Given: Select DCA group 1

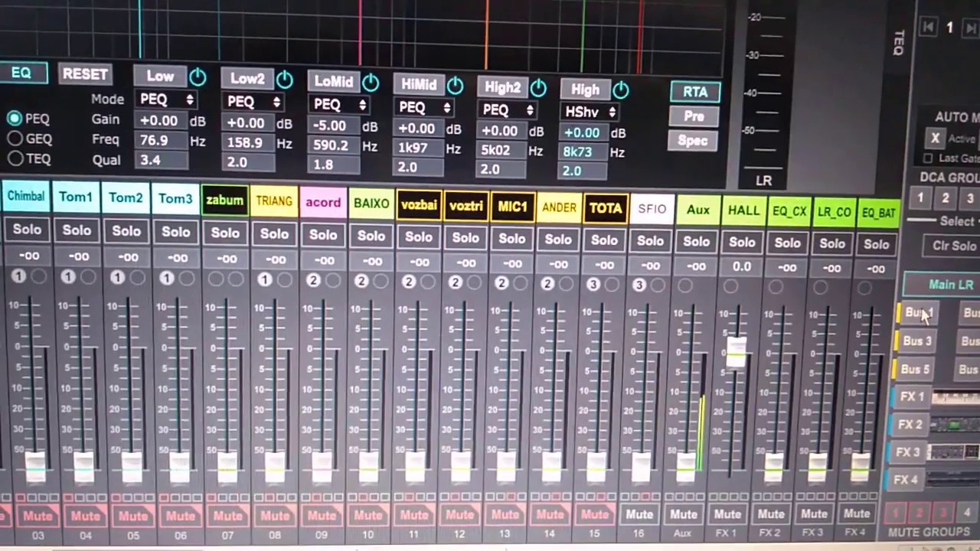Looking at the screenshot, I should click(921, 198).
